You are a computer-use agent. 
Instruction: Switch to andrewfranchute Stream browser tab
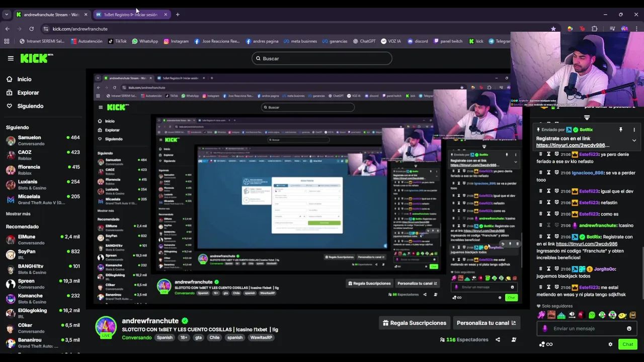click(x=51, y=15)
